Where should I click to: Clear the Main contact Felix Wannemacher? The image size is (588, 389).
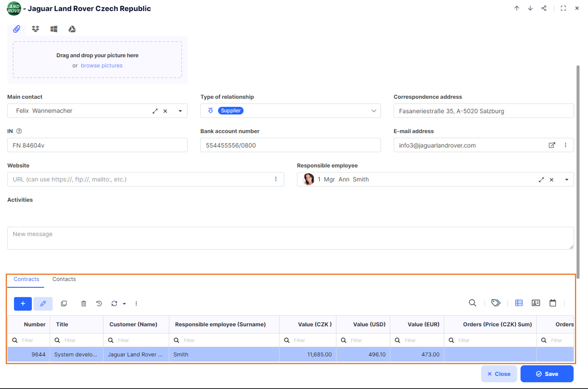tap(165, 111)
